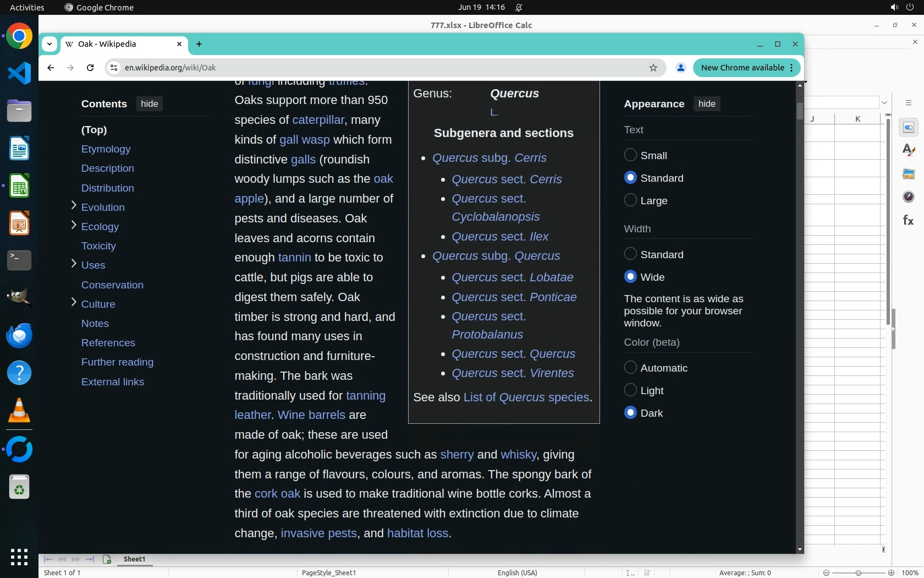Expand the Culture section in Contents
The height and width of the screenshot is (578, 924).
(74, 302)
